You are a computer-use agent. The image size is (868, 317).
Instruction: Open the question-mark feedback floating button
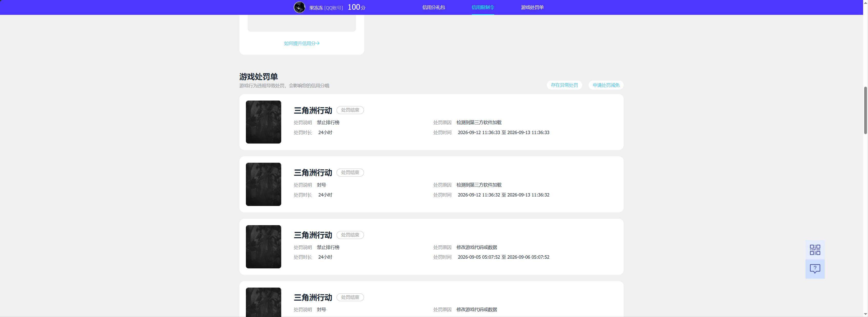815,269
